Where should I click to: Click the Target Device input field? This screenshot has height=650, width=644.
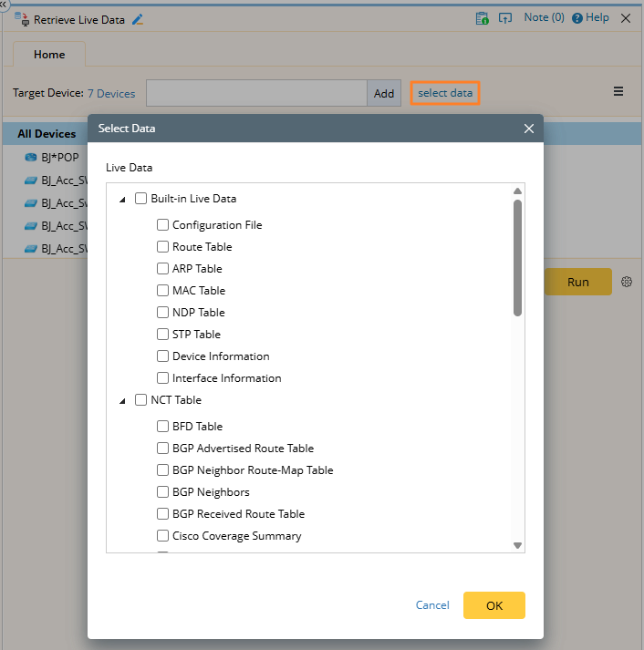click(256, 93)
